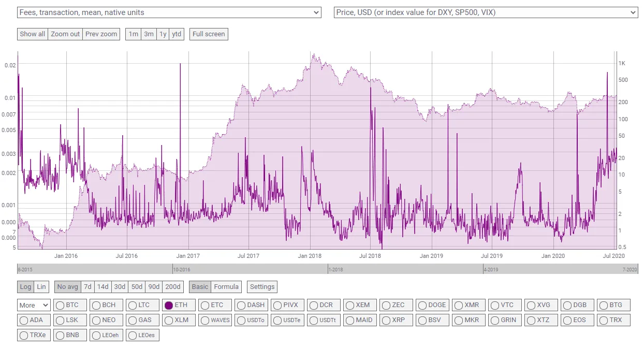This screenshot has width=644, height=348.
Task: Set zoom range to ytd
Action: [x=177, y=34]
